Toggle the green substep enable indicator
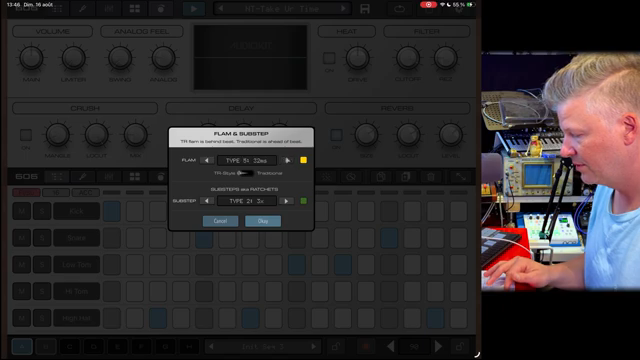The image size is (640, 360). tap(303, 201)
